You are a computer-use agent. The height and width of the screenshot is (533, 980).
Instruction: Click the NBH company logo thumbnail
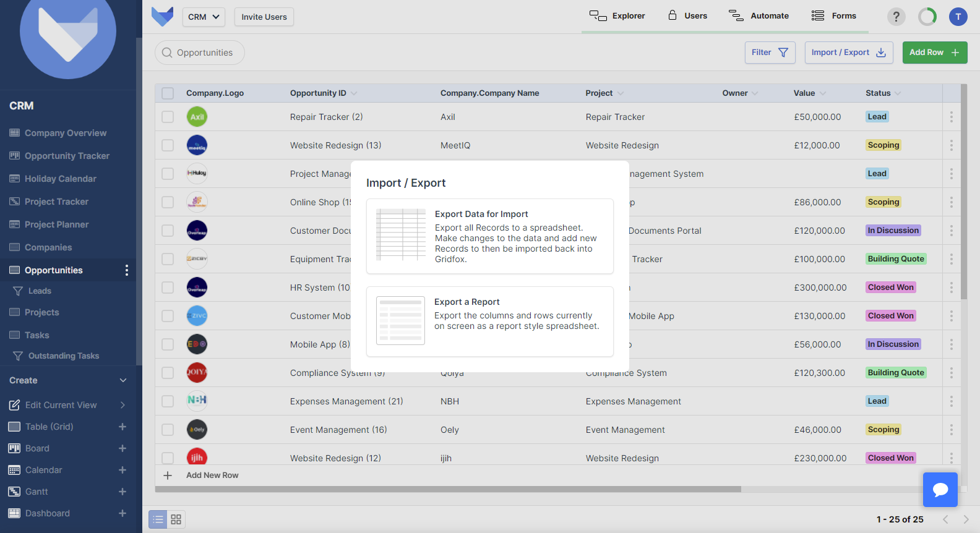[x=197, y=401]
